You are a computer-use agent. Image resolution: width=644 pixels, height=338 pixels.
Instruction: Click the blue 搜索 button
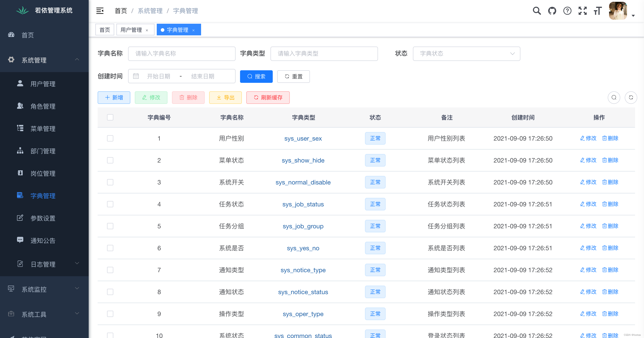256,76
